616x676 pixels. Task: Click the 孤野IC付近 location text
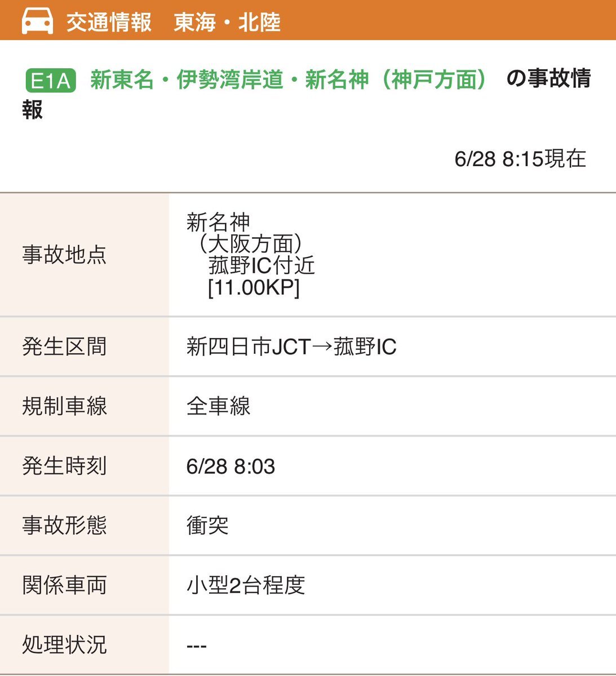tap(262, 265)
